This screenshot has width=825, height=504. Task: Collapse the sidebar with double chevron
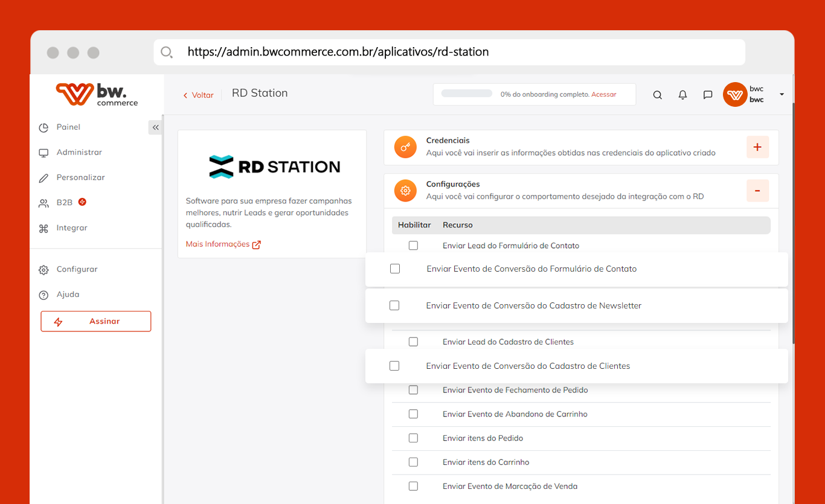point(155,127)
